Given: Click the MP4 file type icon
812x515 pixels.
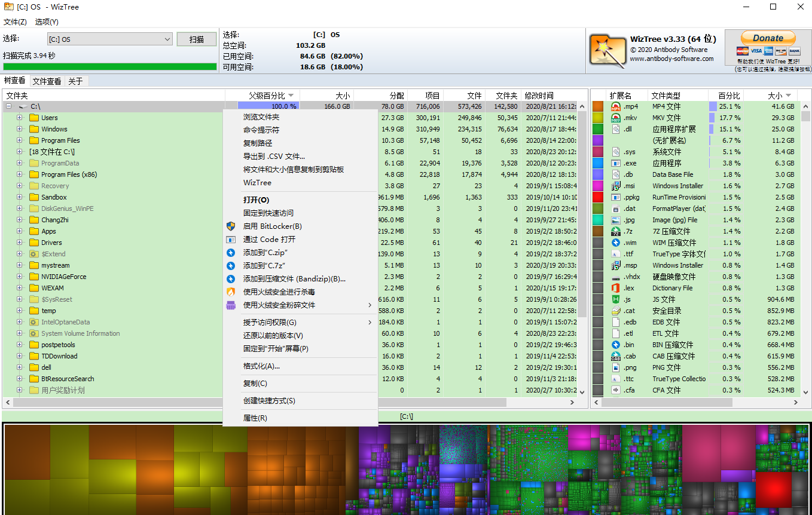Looking at the screenshot, I should 615,106.
